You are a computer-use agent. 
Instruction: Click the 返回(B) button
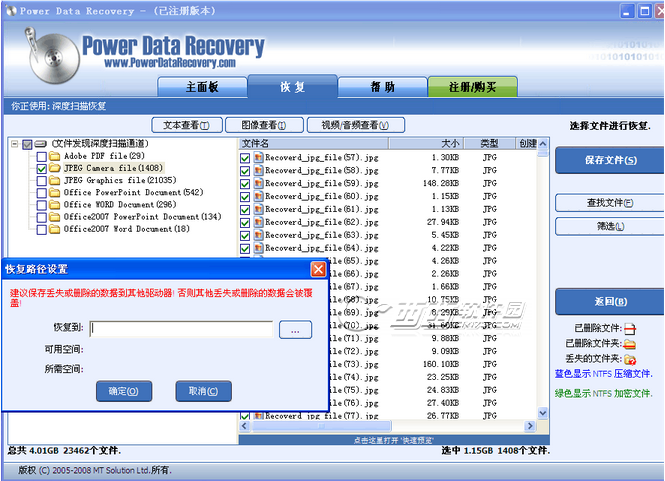pos(610,302)
